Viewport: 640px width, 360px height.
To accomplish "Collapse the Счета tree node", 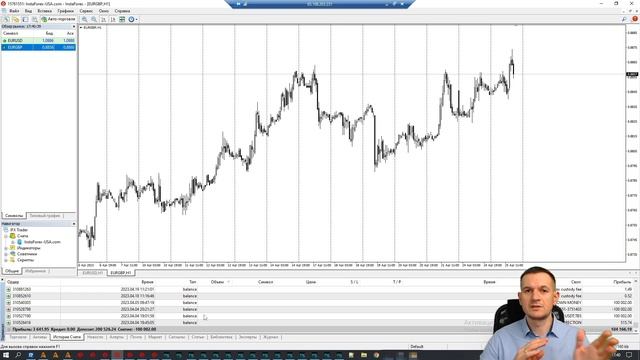I will [x=6, y=236].
